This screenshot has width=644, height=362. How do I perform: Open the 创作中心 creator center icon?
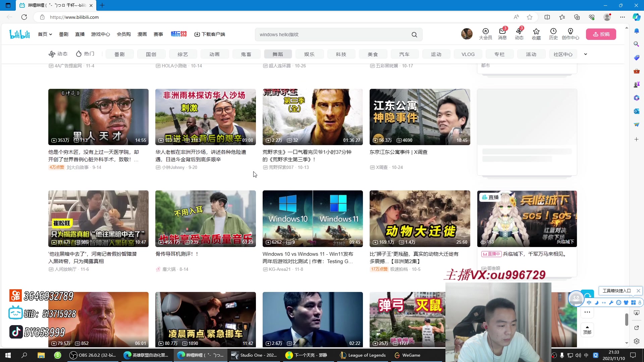tap(570, 31)
